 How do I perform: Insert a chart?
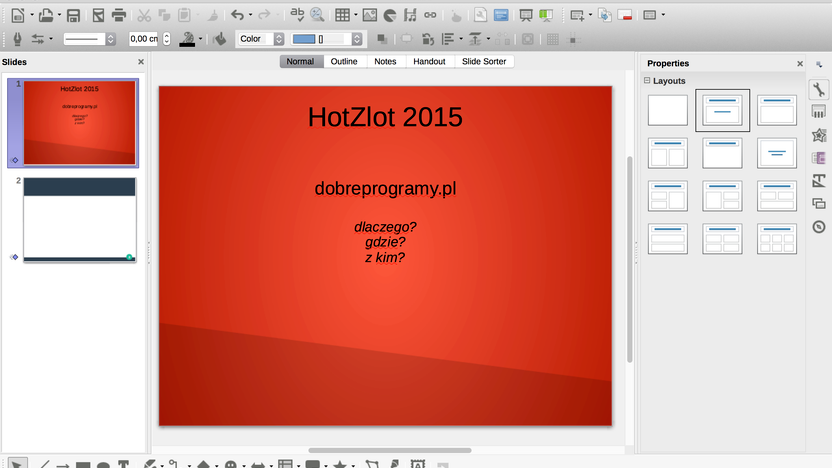(390, 15)
